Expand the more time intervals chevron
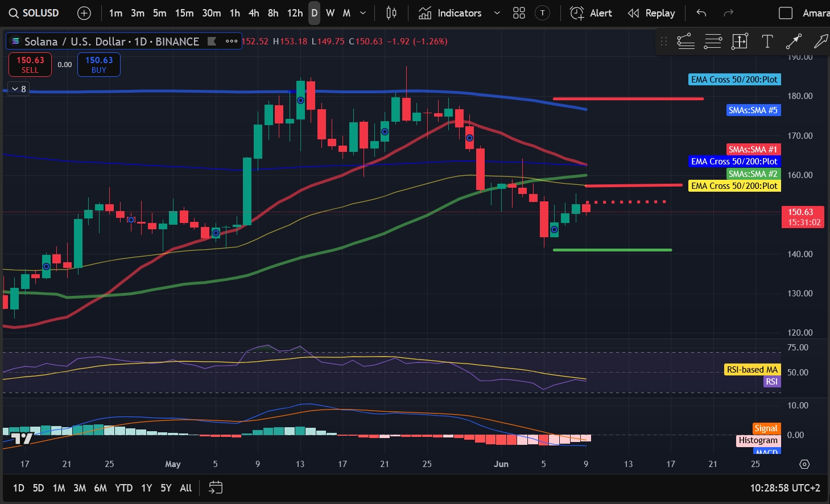 363,13
